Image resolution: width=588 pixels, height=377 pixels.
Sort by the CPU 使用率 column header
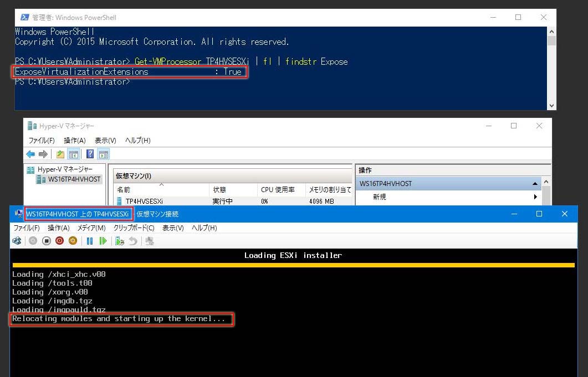point(281,190)
